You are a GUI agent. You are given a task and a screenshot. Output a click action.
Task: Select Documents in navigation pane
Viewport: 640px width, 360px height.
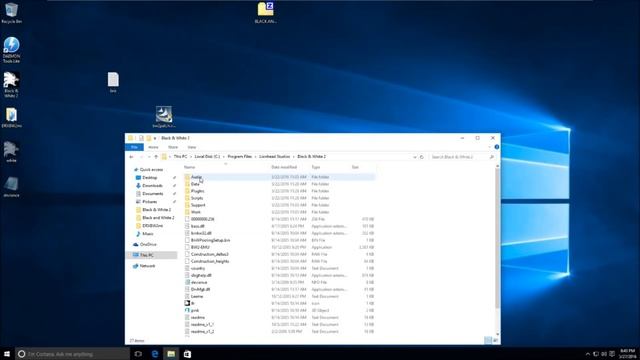[153, 193]
